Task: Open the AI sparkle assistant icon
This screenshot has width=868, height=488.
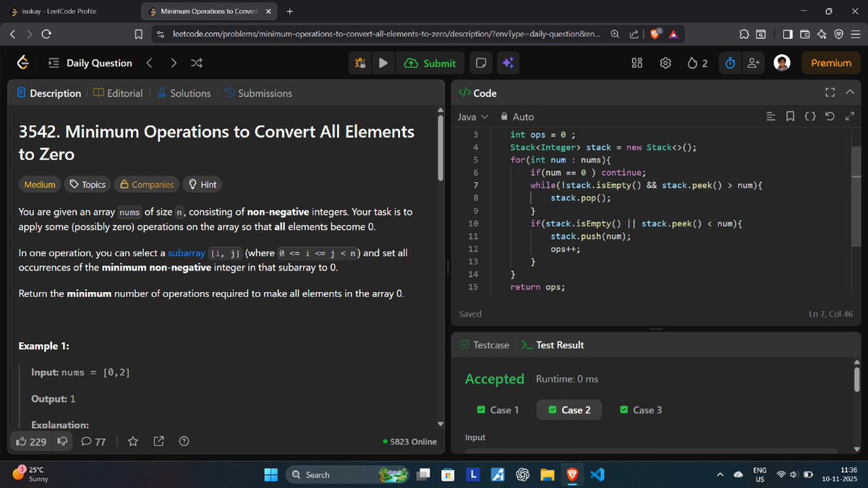Action: coord(508,63)
